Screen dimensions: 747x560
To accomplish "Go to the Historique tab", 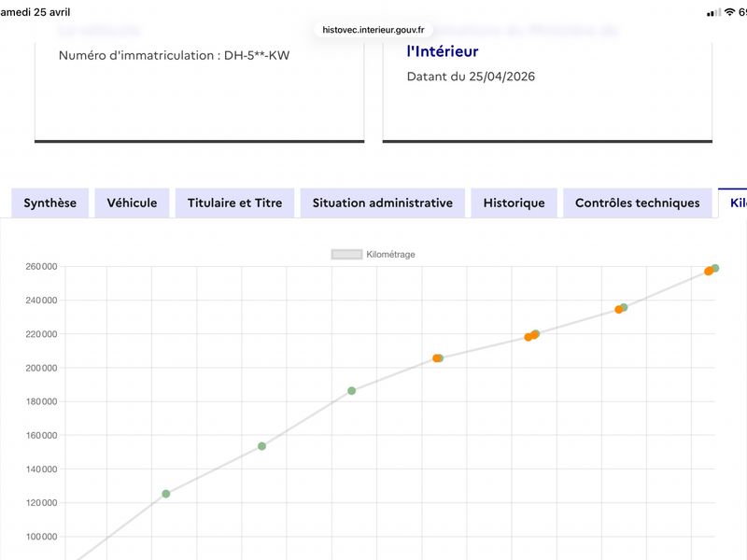I will [x=514, y=203].
